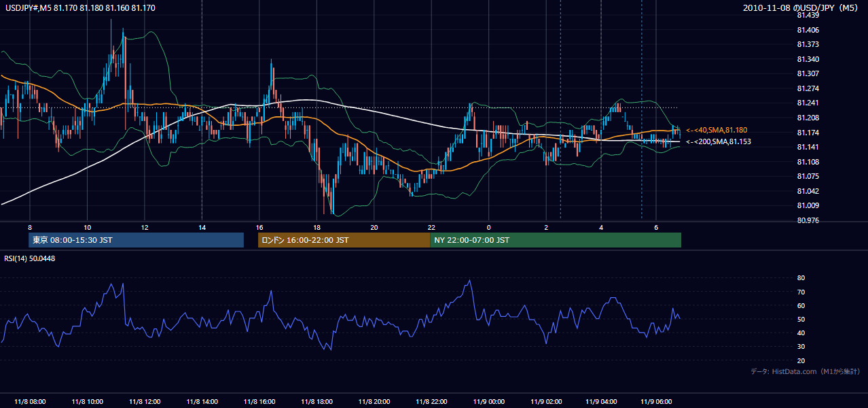Click hour label 20 under the price chart
The height and width of the screenshot is (408, 868).
pos(374,226)
